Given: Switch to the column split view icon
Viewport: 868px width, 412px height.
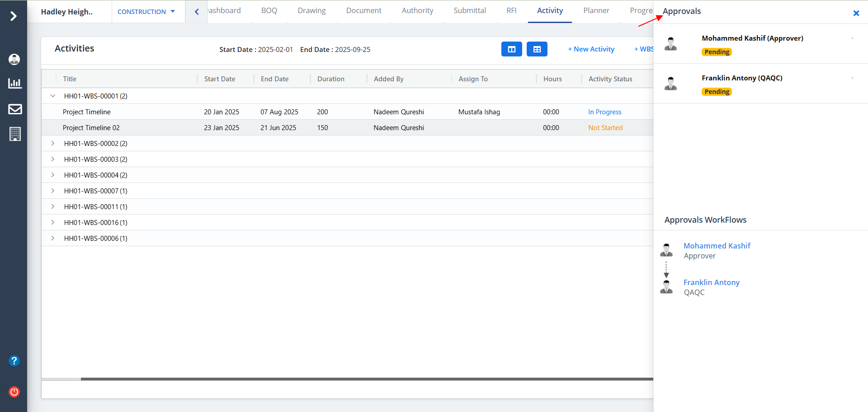Looking at the screenshot, I should click(511, 49).
